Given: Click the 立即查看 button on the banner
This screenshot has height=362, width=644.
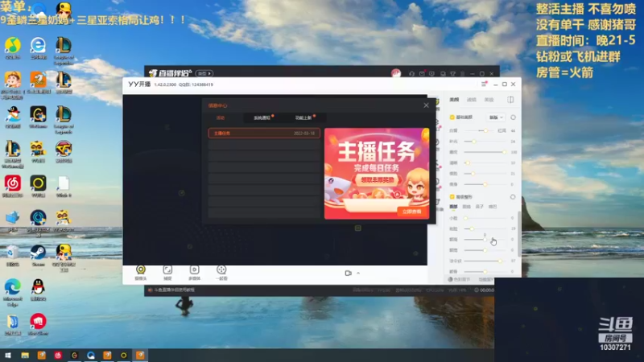Looking at the screenshot, I should point(412,212).
